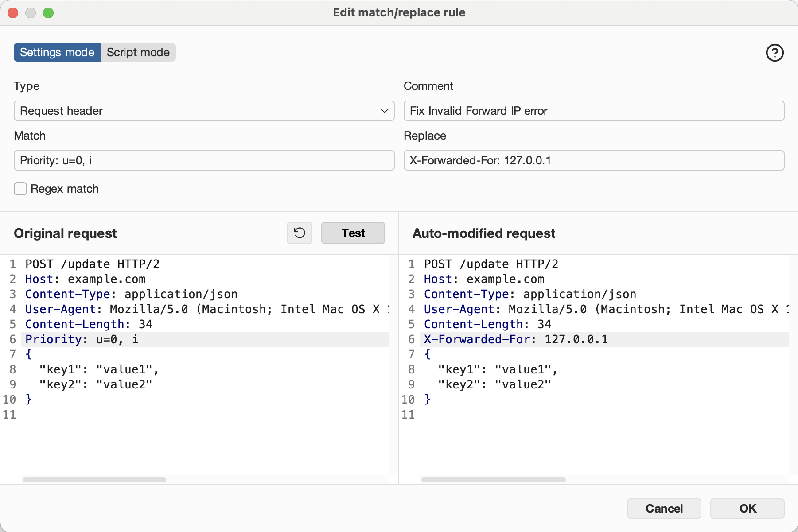Image resolution: width=798 pixels, height=532 pixels.
Task: Click the green zoom window button
Action: (x=48, y=13)
